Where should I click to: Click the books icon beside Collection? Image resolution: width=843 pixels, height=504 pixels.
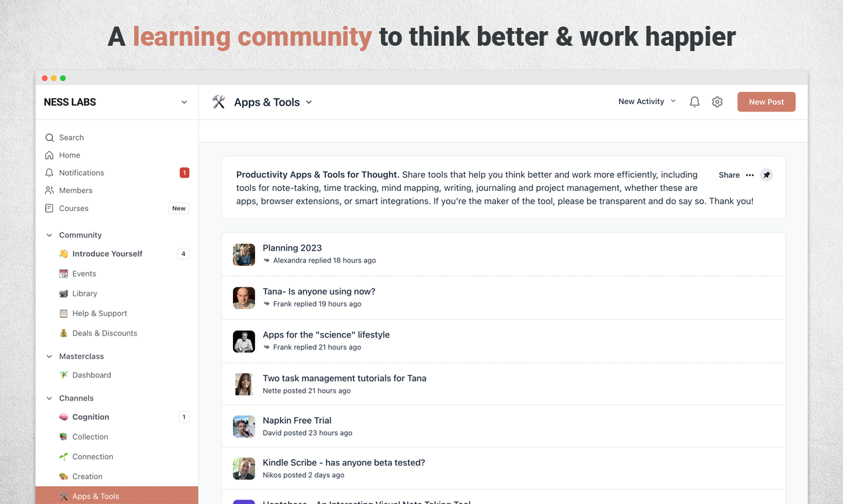(x=64, y=437)
